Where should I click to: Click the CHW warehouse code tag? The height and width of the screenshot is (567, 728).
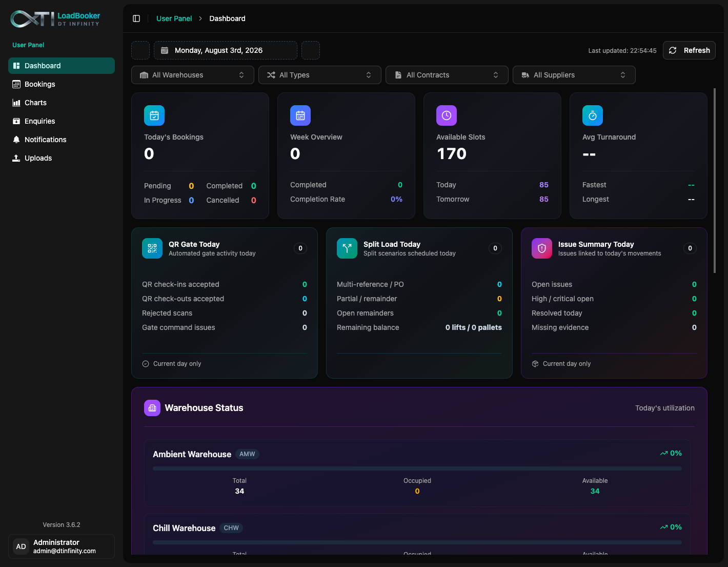coord(231,528)
